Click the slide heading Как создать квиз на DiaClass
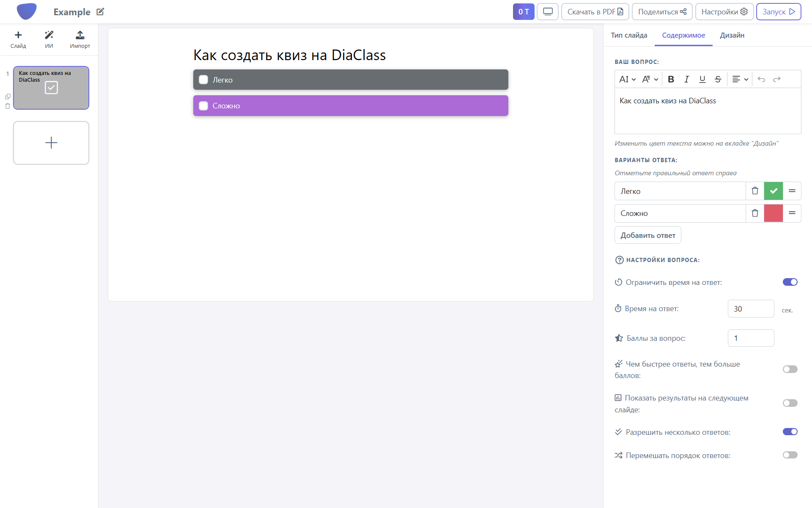Screen dimensions: 812x508 pyautogui.click(x=289, y=55)
